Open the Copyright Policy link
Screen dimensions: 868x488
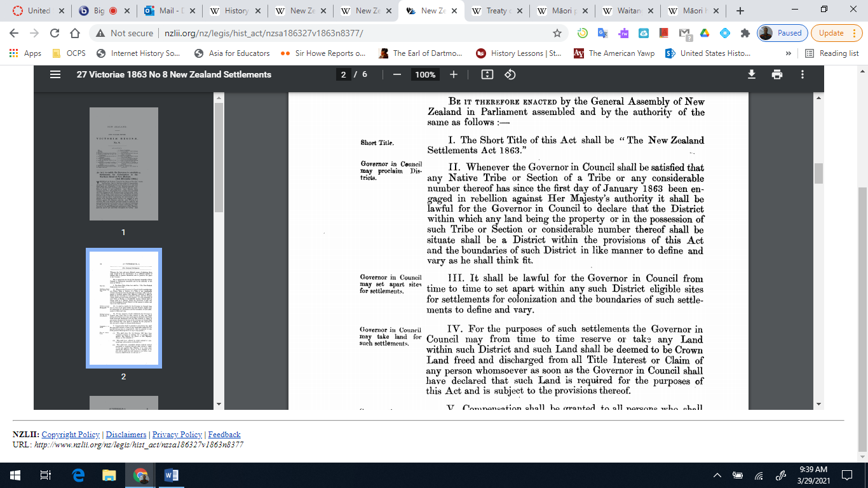click(71, 435)
